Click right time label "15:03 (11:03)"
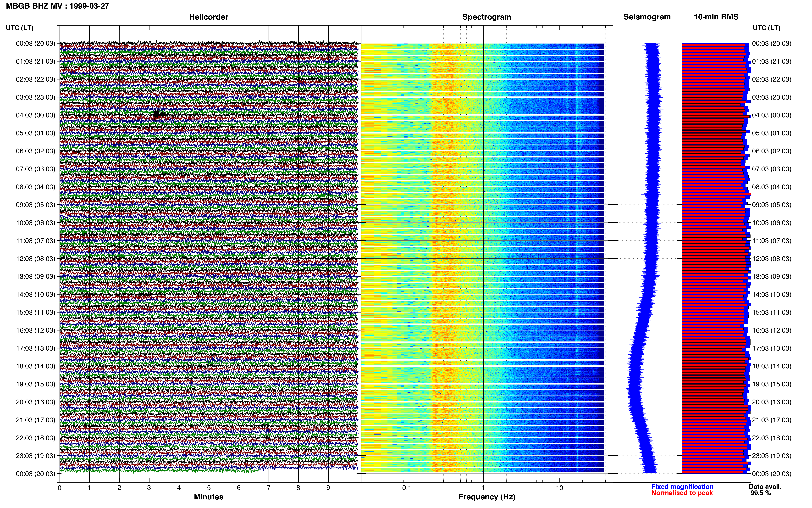 click(772, 313)
